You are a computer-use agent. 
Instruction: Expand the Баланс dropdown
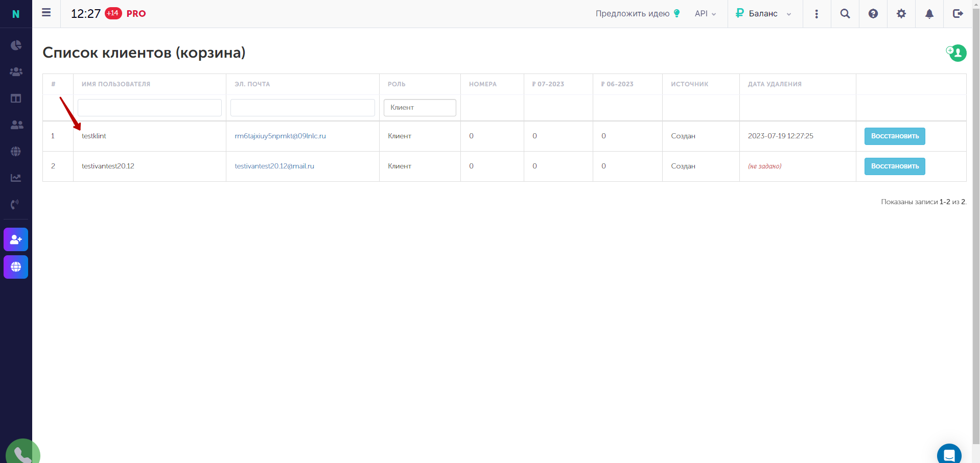764,14
